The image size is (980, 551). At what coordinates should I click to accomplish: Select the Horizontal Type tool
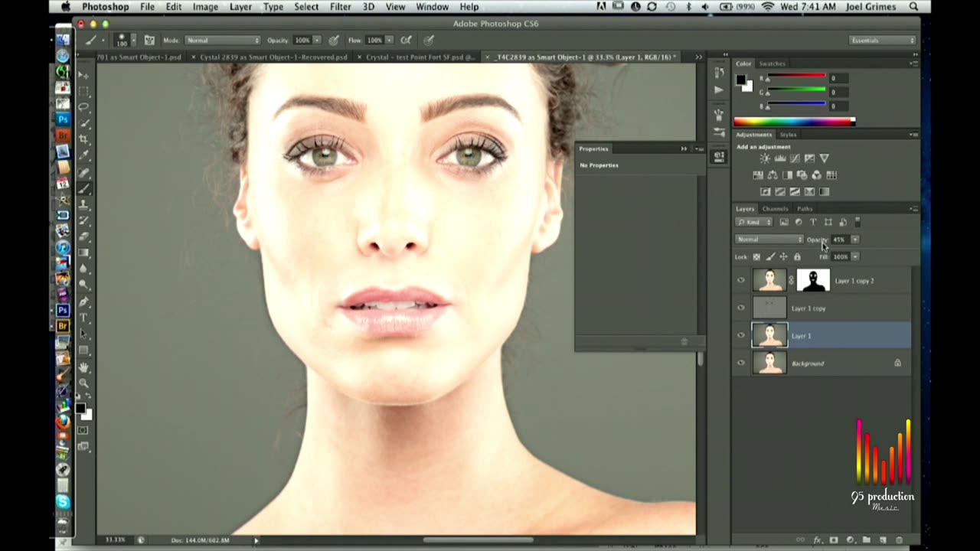click(84, 318)
